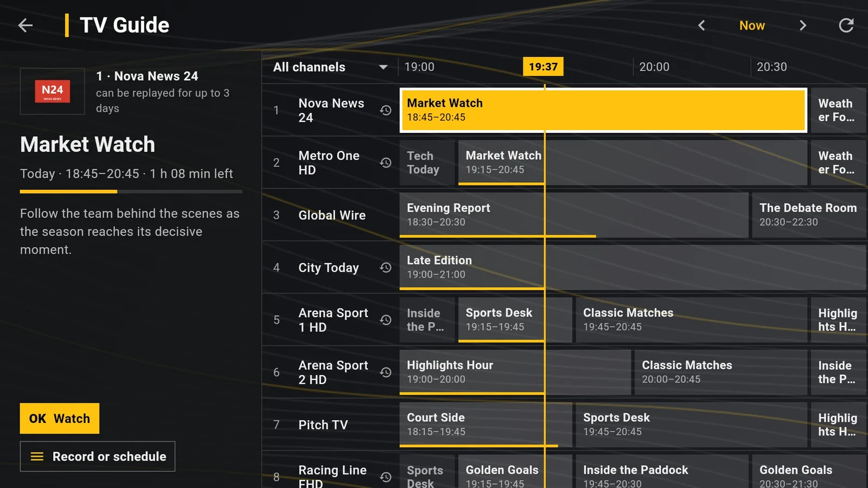Click the 20:00 timeline label
868x488 pixels.
654,67
